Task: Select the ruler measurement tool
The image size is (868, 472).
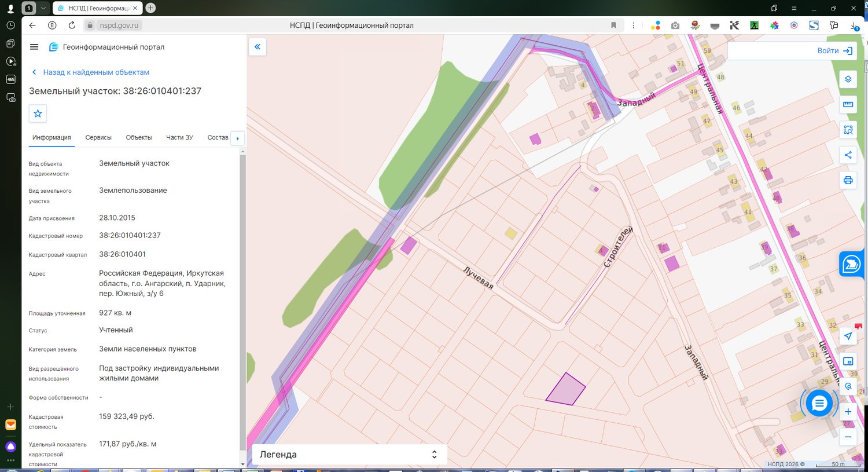Action: 848,104
